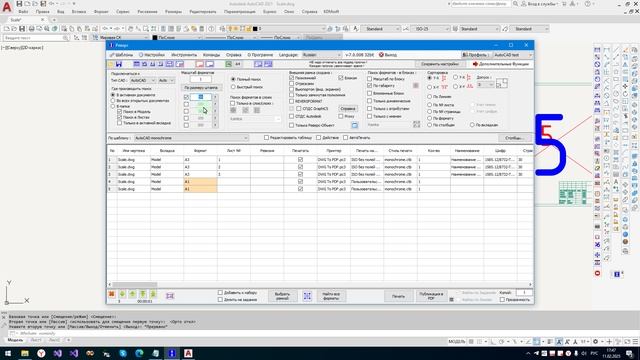This screenshot has height=360, width=640.
Task: Click the AutoCAD application logo button
Action: click(7, 7)
